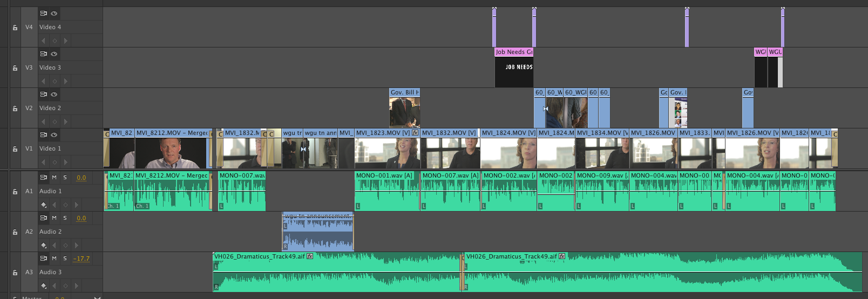Open Show Keyframes menu on Audio 2
Viewport: 868px width, 299px height.
click(x=44, y=246)
